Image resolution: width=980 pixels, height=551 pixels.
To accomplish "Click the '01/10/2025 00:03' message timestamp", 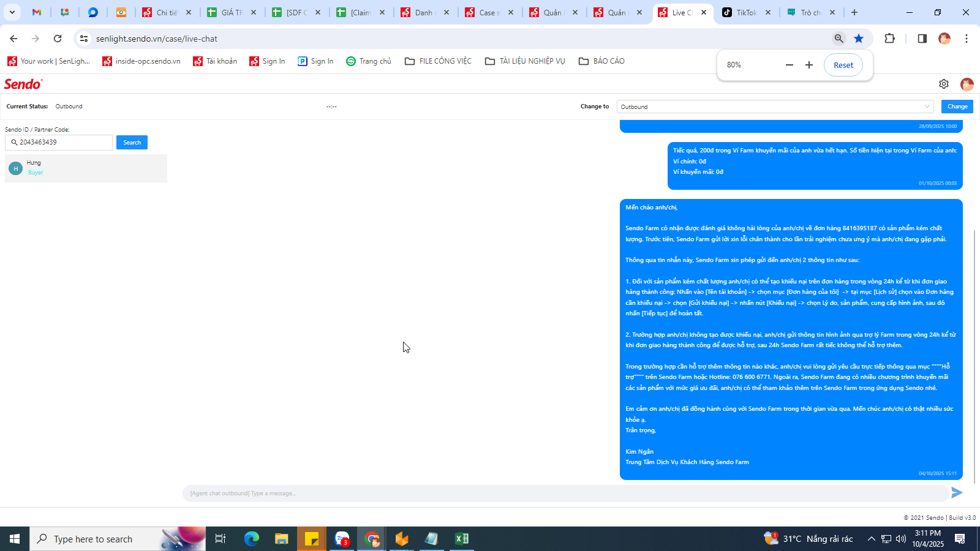I will click(938, 183).
